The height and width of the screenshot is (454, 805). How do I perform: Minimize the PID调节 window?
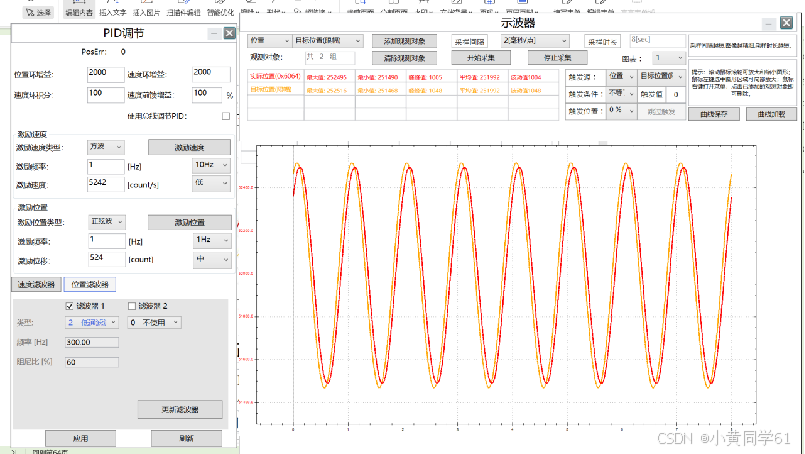coord(214,33)
